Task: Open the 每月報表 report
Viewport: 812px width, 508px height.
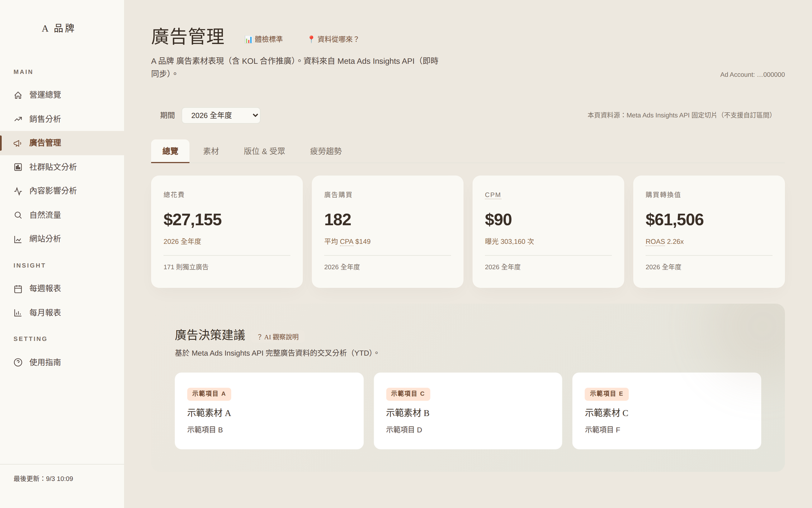Action: [x=62, y=312]
